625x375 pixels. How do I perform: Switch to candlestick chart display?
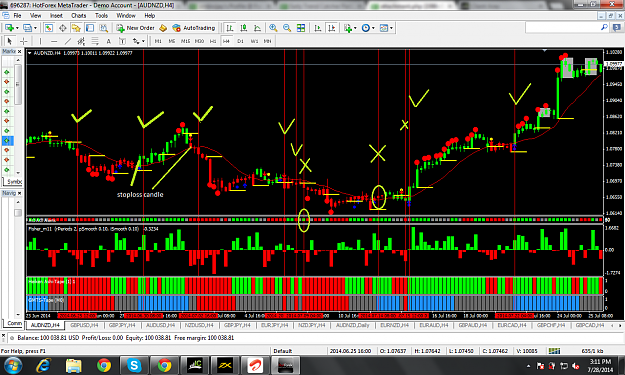244,28
